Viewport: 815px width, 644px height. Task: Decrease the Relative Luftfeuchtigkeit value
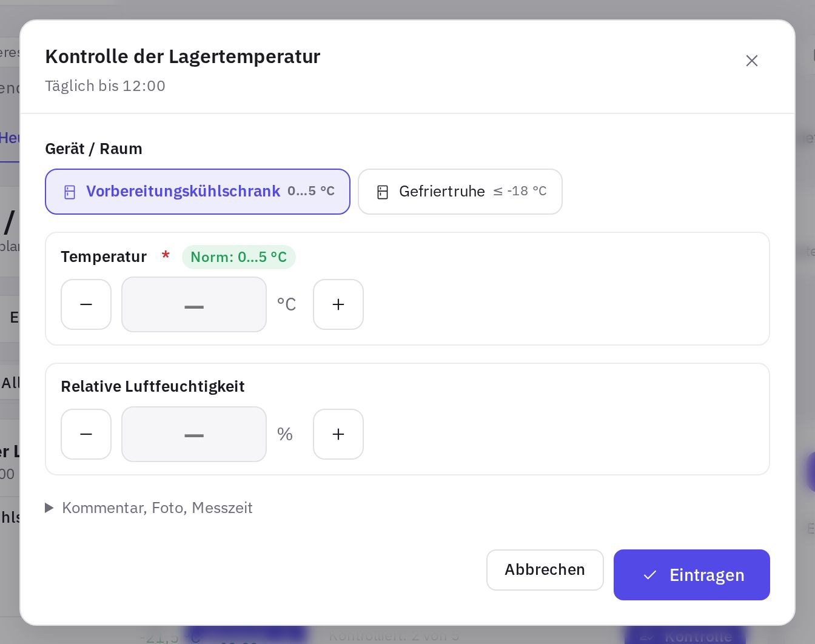point(86,434)
